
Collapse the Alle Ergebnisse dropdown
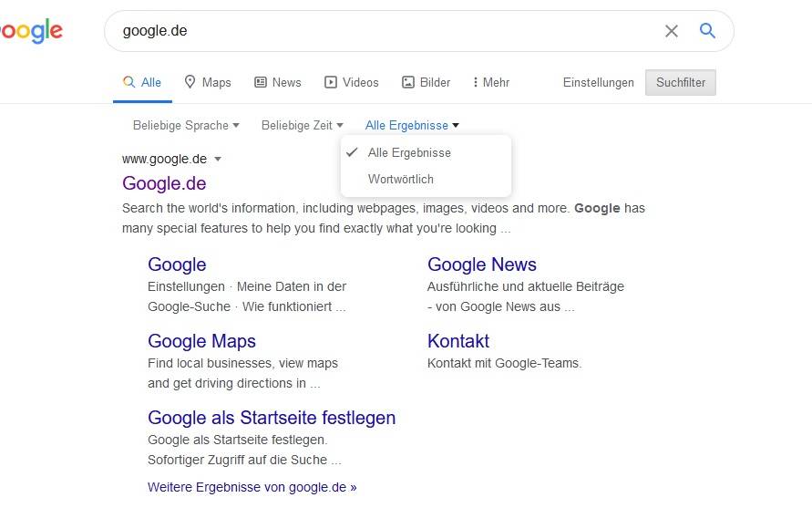pos(412,125)
